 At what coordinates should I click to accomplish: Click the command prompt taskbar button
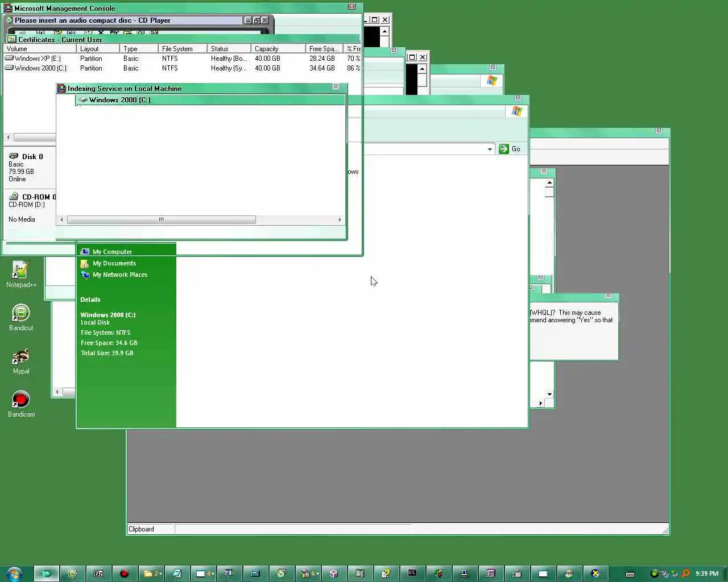(412, 573)
